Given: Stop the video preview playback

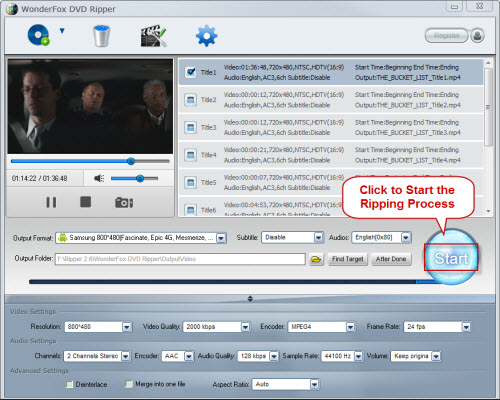Looking at the screenshot, I should pos(86,202).
